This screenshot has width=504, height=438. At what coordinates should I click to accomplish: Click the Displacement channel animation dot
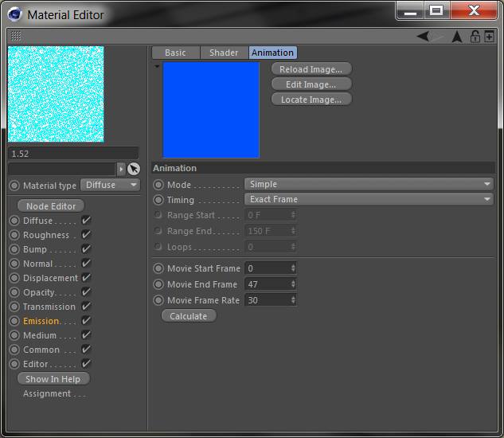tap(14, 278)
